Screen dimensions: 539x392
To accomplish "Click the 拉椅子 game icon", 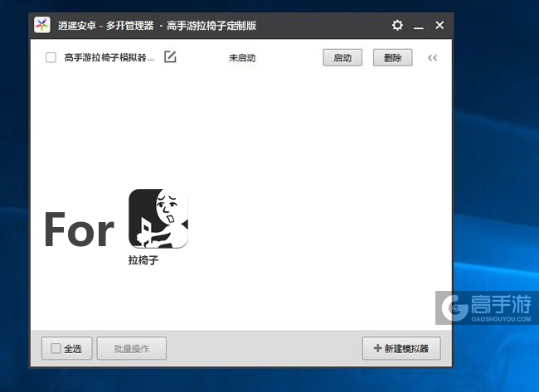I will coord(158,219).
